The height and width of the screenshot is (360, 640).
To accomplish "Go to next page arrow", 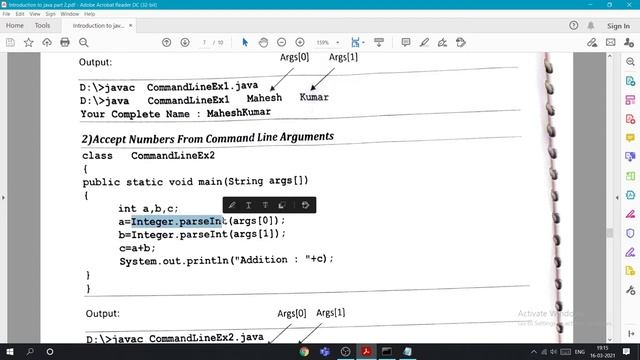I will [185, 42].
